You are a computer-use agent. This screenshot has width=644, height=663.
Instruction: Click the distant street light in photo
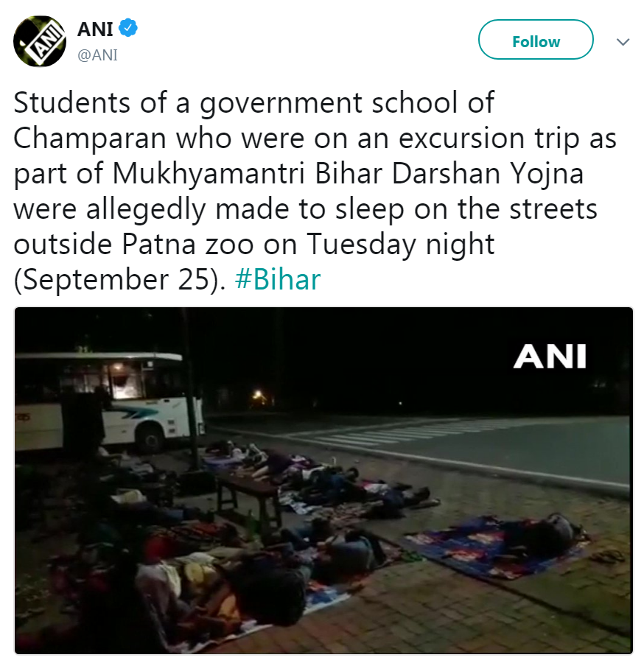[257, 395]
